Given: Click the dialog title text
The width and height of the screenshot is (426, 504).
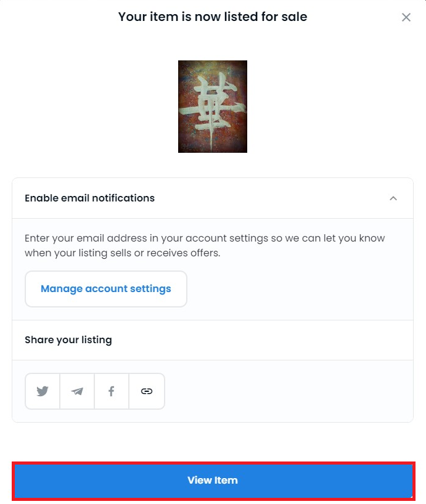Looking at the screenshot, I should coord(213,17).
